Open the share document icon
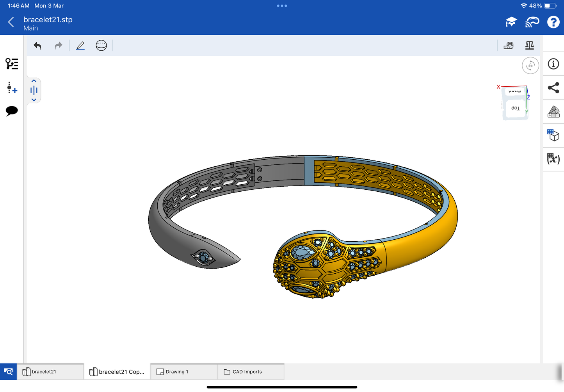The image size is (564, 392). 553,88
